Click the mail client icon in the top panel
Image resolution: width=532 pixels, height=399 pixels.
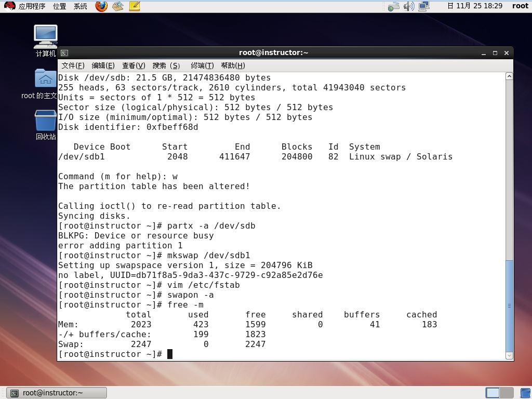pyautogui.click(x=118, y=6)
